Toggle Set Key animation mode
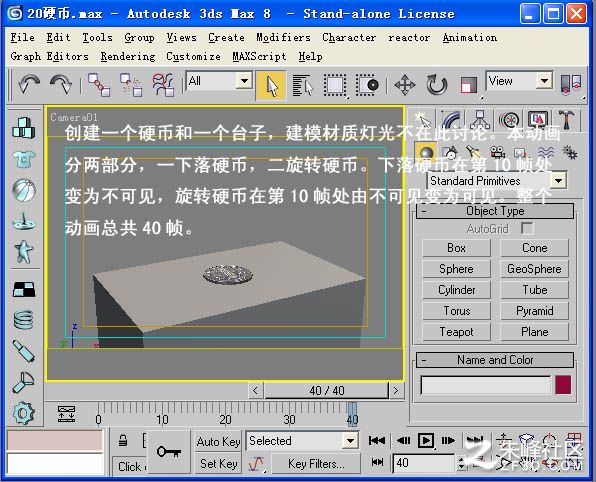The image size is (596, 482). tap(218, 464)
